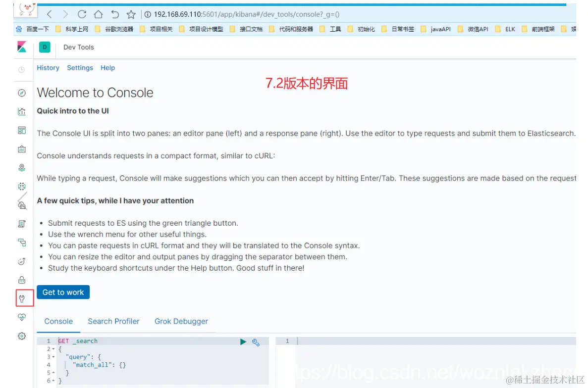Open the 日常书签 bookmark folder
The width and height of the screenshot is (588, 388).
click(x=398, y=29)
